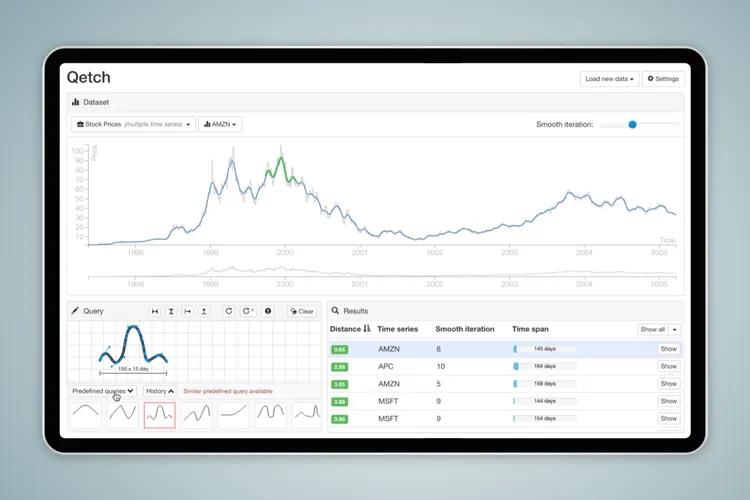This screenshot has width=750, height=500.
Task: Expand the Predefined queries list
Action: [x=103, y=391]
